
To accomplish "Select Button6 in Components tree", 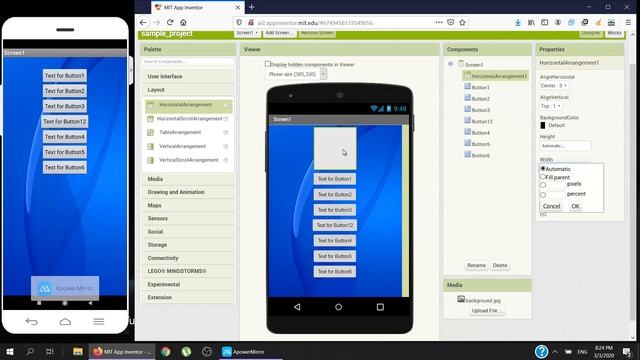I will 480,155.
